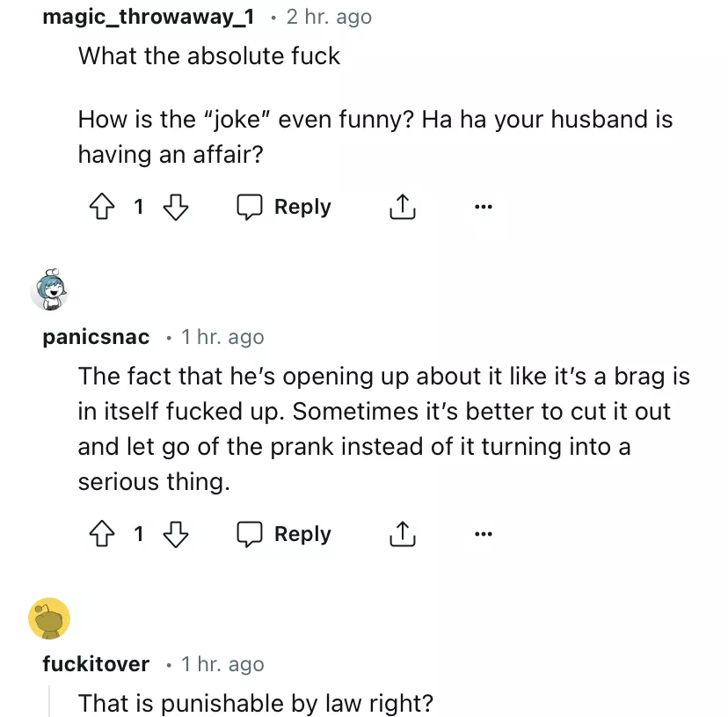Click the "2 hr. ago" timestamp

click(x=329, y=17)
